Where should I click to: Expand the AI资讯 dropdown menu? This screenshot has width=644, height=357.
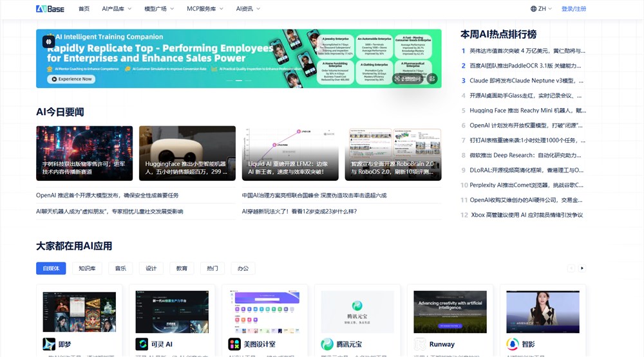[x=248, y=8]
